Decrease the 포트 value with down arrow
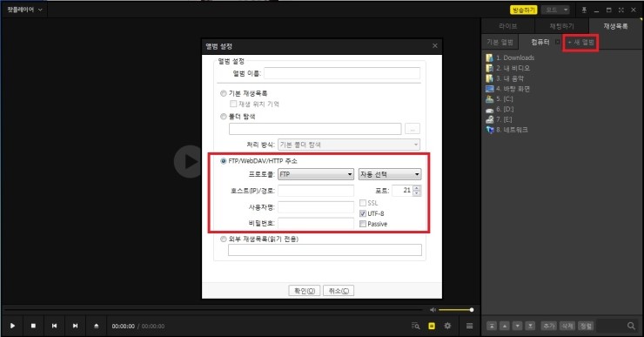Viewport: 644px width, 337px height. coord(417,192)
